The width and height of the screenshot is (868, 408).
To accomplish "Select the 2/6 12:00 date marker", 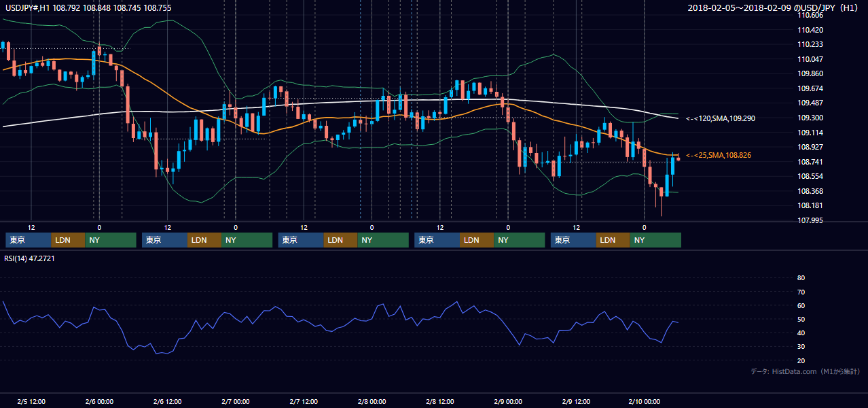I will 167,401.
